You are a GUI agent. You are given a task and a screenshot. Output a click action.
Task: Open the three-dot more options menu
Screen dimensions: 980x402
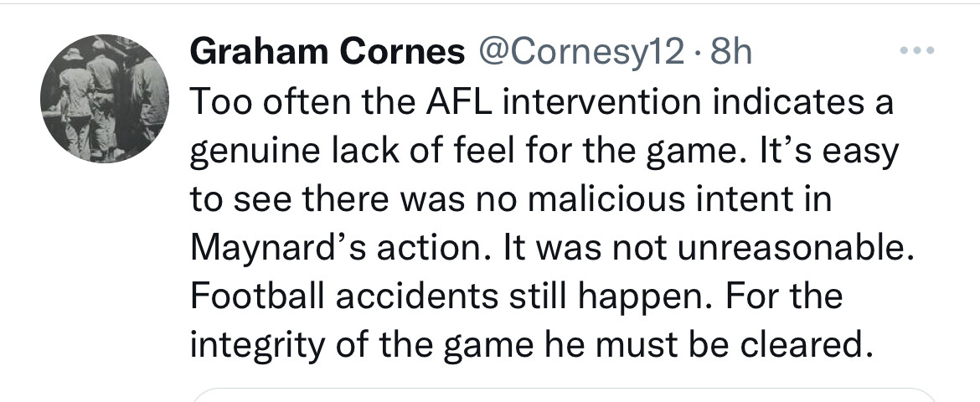(917, 50)
